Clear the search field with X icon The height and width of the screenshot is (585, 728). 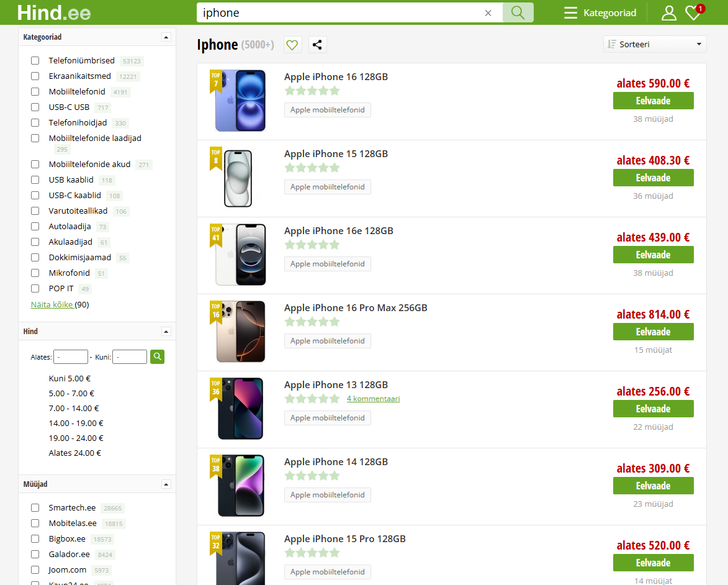(488, 13)
